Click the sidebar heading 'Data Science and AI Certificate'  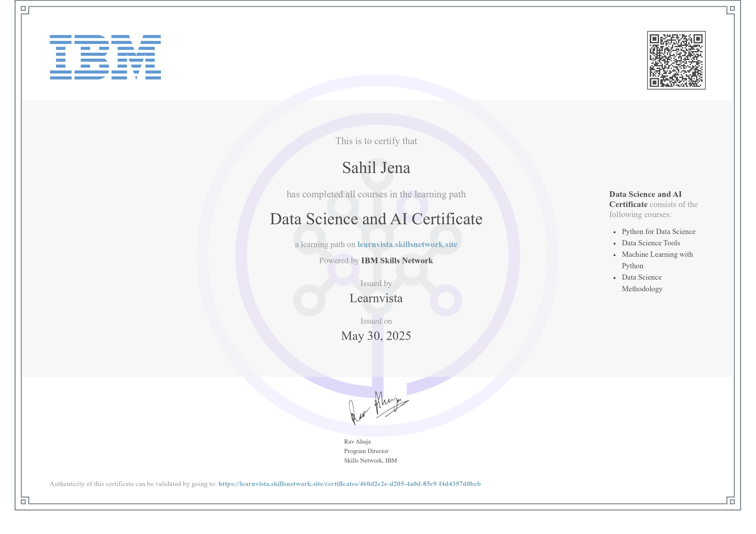point(645,199)
